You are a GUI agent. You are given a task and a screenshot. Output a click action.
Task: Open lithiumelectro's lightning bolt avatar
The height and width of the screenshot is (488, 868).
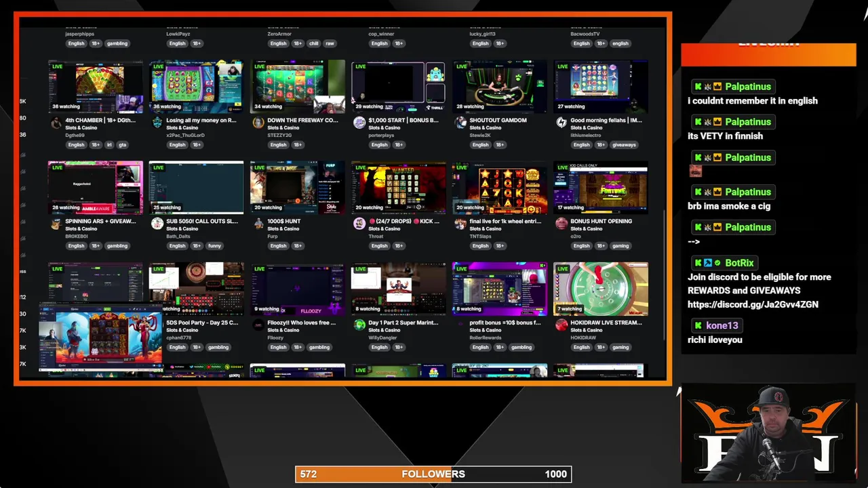click(561, 123)
